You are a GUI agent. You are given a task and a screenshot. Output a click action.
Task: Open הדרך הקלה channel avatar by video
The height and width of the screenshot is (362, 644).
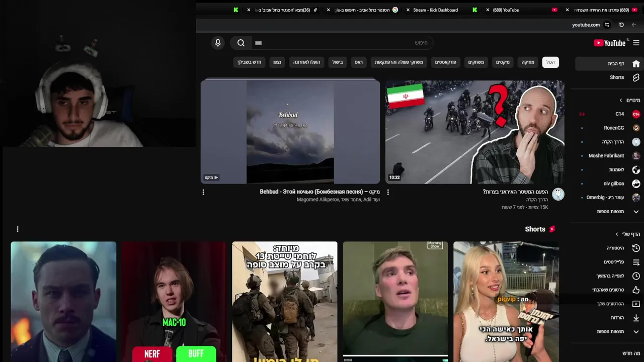(558, 195)
